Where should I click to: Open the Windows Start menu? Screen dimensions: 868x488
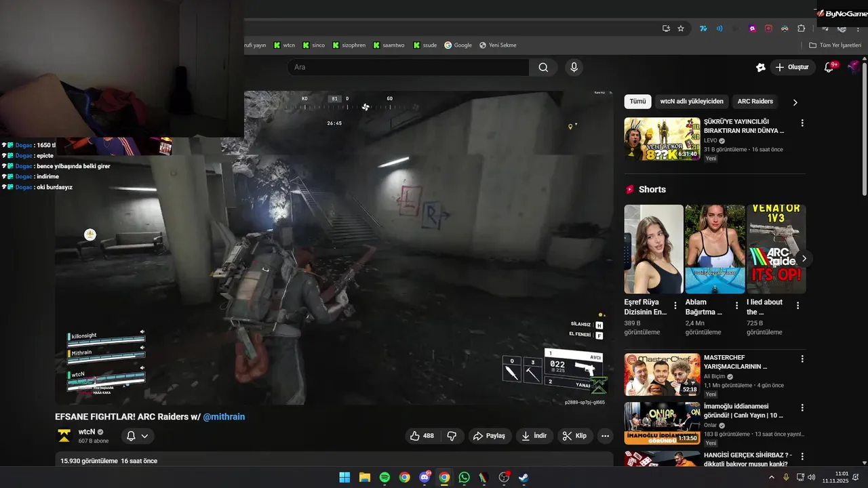coord(344,477)
